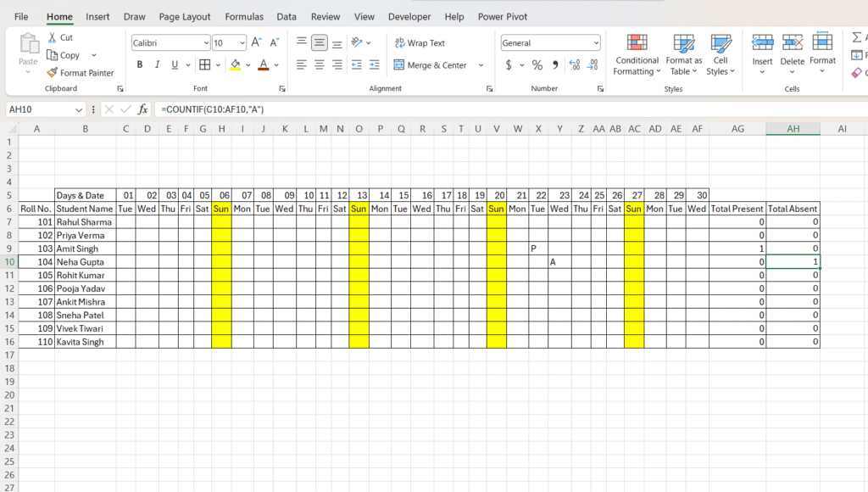
Task: Click the Bottom Align icon
Action: (x=337, y=42)
